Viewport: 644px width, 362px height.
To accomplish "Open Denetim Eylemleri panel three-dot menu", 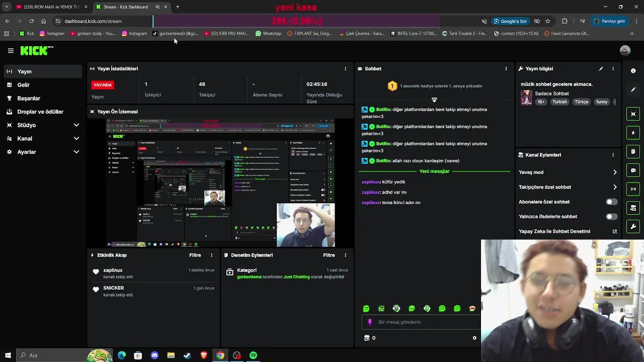I will click(345, 255).
